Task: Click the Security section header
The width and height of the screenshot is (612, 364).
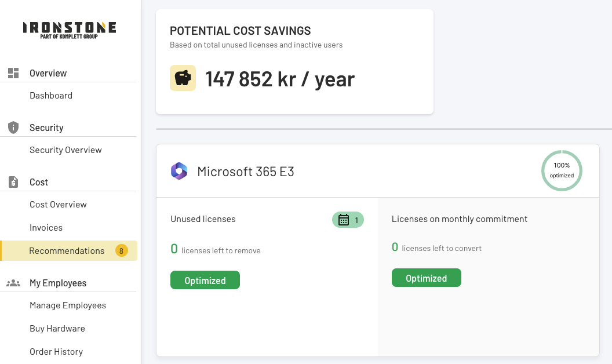Action: click(x=46, y=128)
